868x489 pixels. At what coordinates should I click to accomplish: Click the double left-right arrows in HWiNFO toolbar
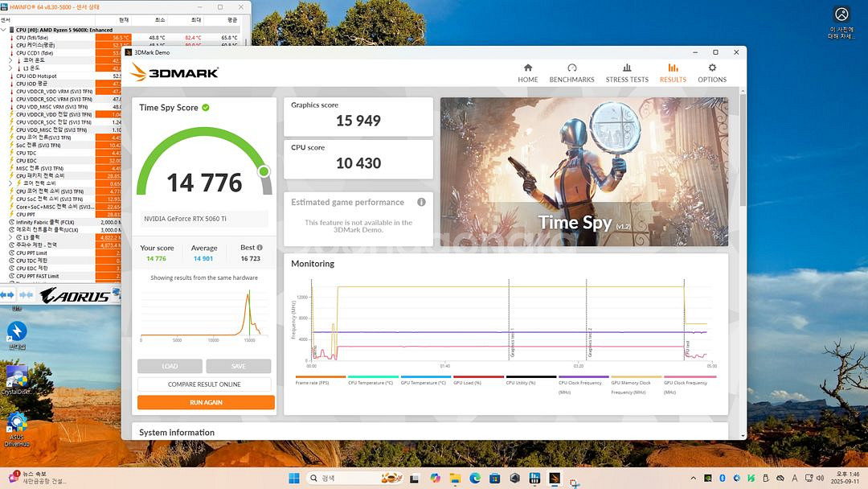pyautogui.click(x=7, y=294)
